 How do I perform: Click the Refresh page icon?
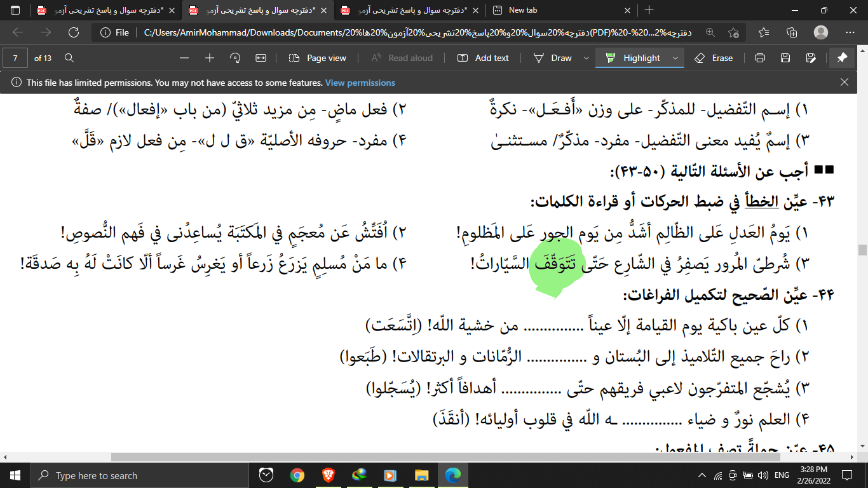point(74,32)
